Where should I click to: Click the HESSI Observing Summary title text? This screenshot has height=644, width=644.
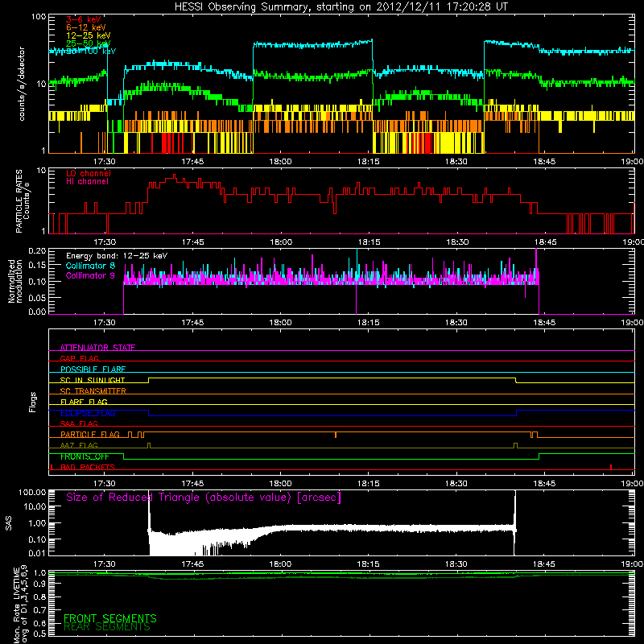point(341,7)
